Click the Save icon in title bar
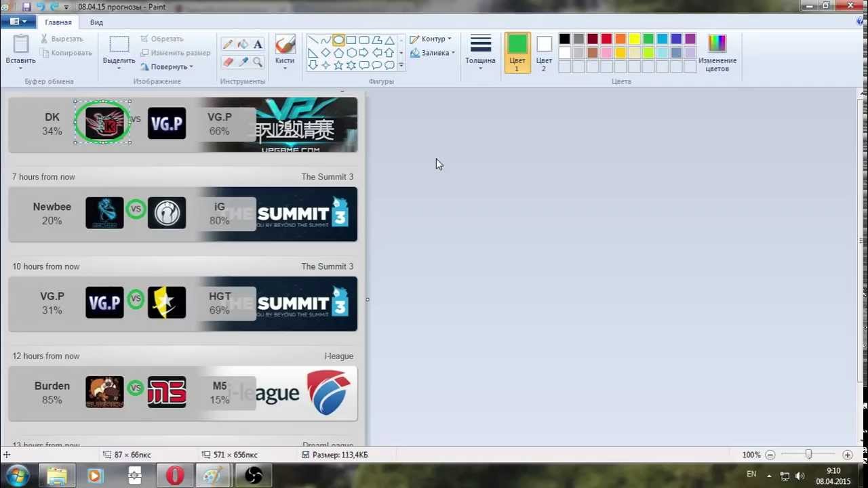 (x=27, y=7)
